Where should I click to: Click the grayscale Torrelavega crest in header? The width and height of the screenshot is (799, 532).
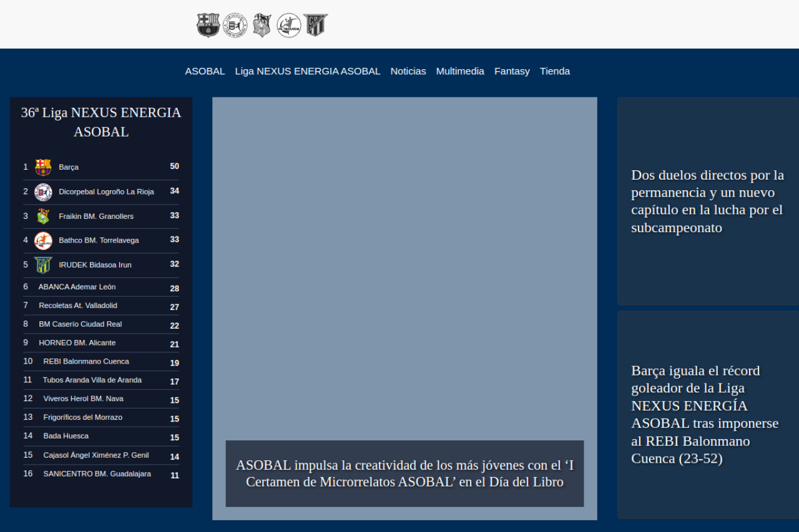(x=289, y=26)
